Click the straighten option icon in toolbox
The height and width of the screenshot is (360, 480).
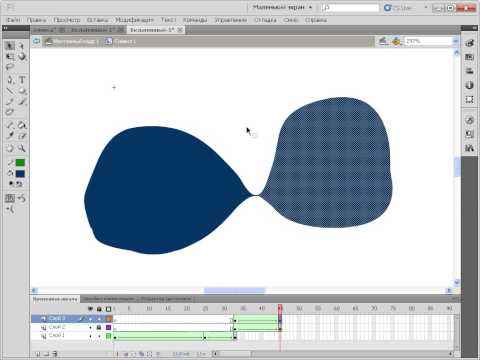(x=10, y=209)
